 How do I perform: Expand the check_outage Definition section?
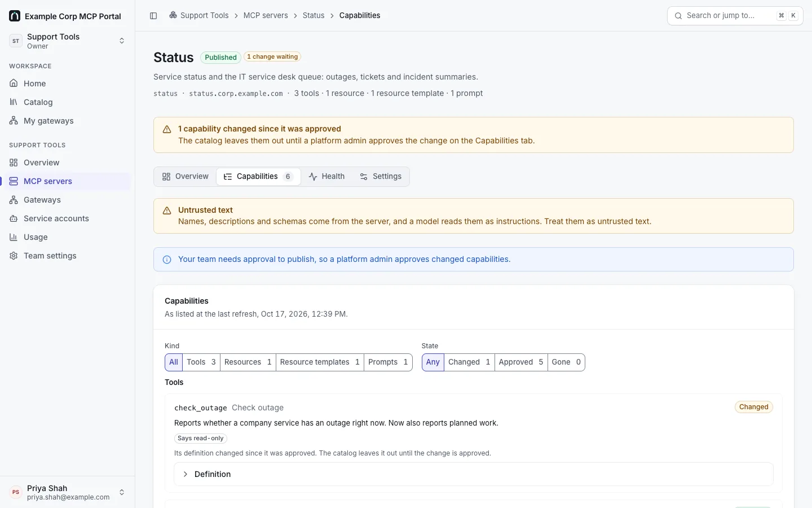pos(474,474)
